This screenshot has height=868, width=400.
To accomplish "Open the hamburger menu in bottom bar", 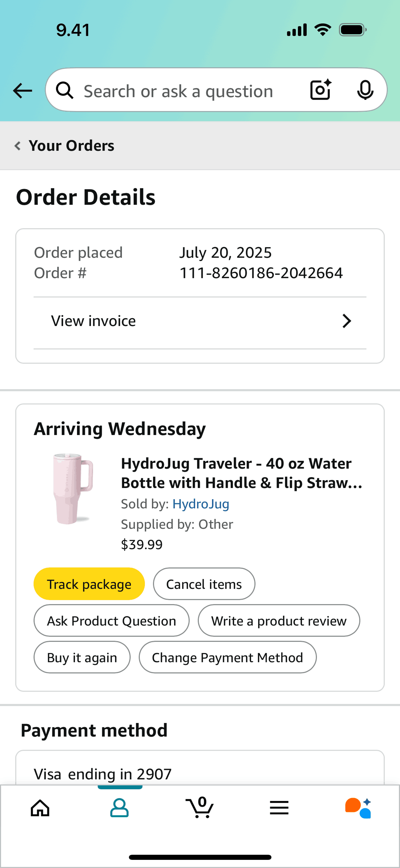I will (x=280, y=808).
